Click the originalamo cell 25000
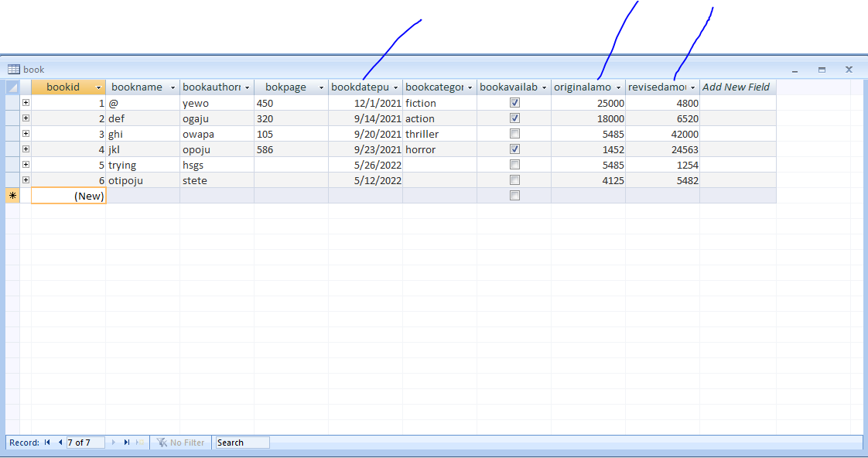This screenshot has height=458, width=868. coord(589,103)
